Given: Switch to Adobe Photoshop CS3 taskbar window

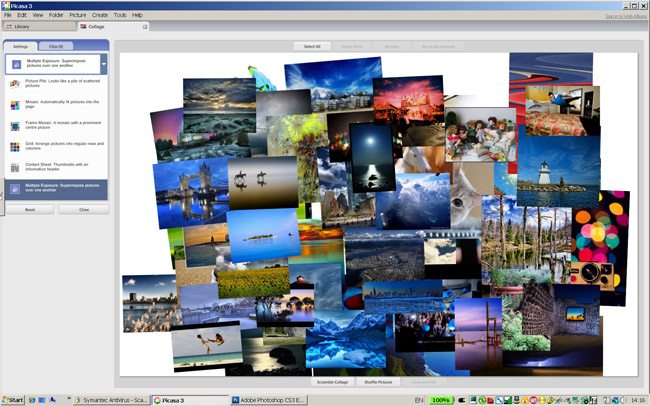Looking at the screenshot, I should (268, 400).
